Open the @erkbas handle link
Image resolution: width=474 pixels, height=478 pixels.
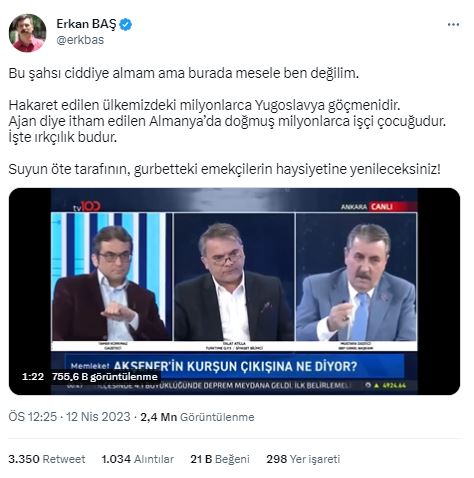click(x=80, y=40)
